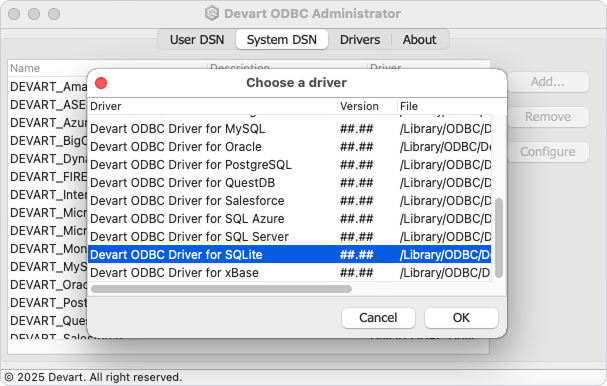Click the MySQL driver file path cell
607x386 pixels.
tap(445, 129)
